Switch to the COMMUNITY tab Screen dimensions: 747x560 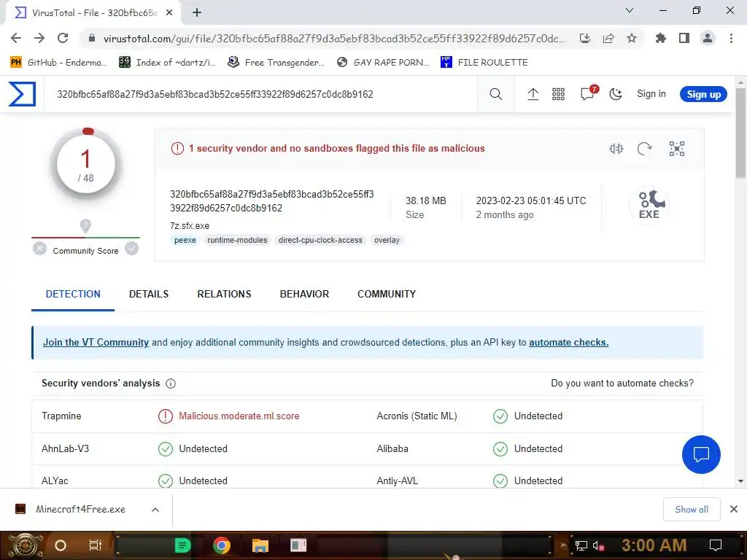pyautogui.click(x=387, y=295)
